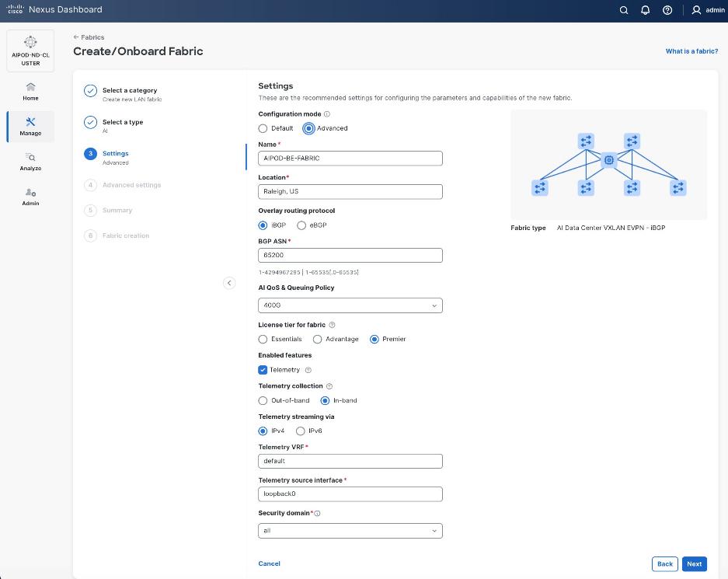Click the AIPOD-ND-CLUSTER sidebar item

(30, 50)
